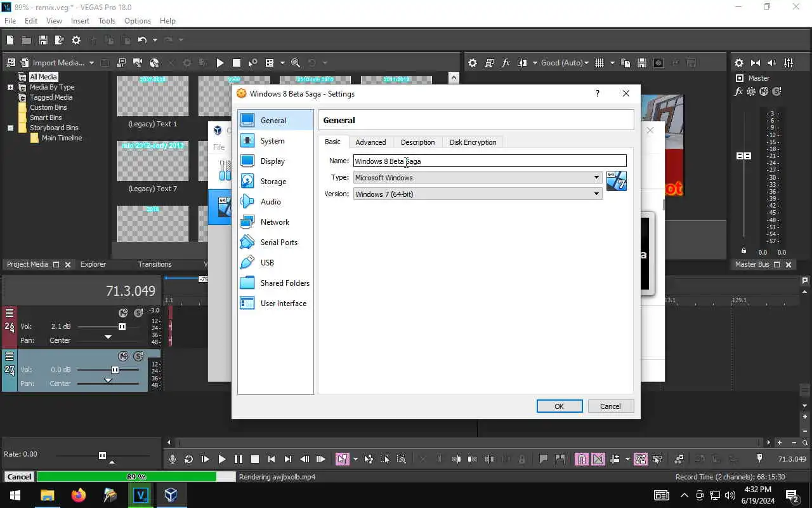Click the media search magnifier icon
Screen dimensions: 812x508
click(x=296, y=63)
